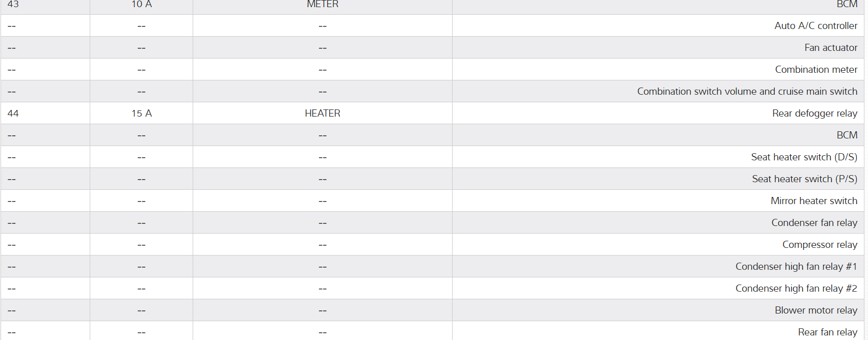Click fuse number 44 cell
Viewport: 868px width, 340px height.
(x=13, y=113)
